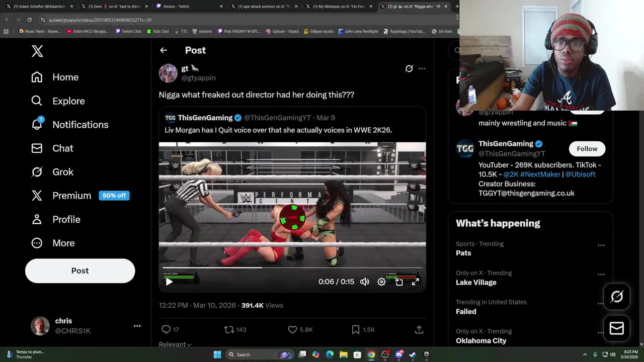Like the post with 5.8K likes
The height and width of the screenshot is (362, 644).
[x=300, y=329]
